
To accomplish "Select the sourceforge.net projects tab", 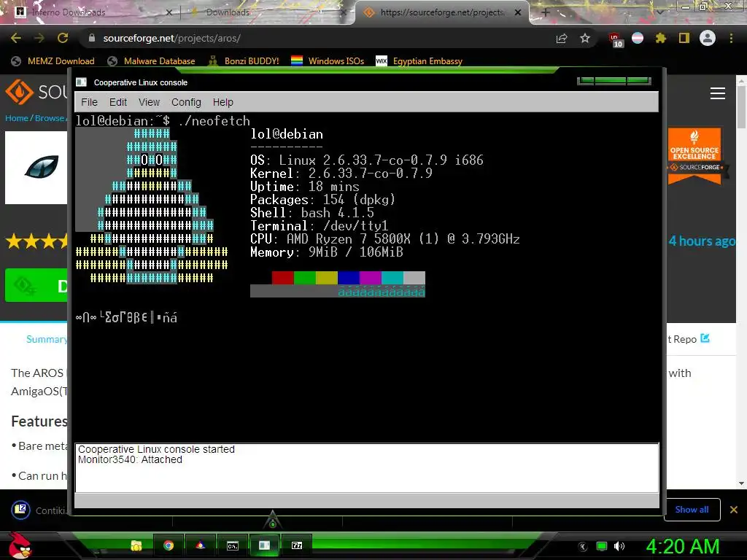I will click(x=442, y=12).
